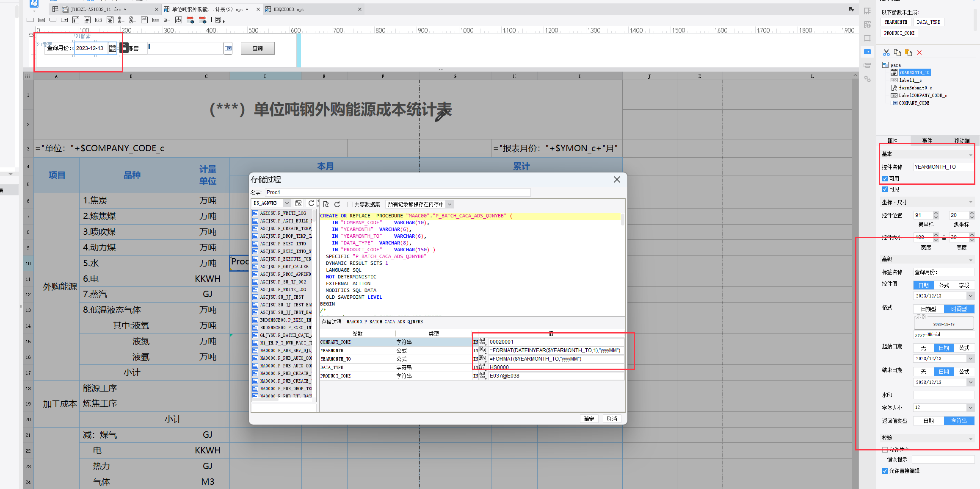Screen dimensions: 980x489
Task: Click refresh icon next to preview in dialog
Action: coord(337,204)
